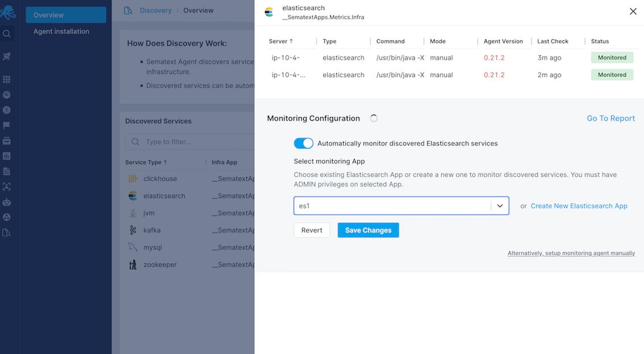Click the Infra App column header
The image size is (644, 354).
click(x=224, y=162)
